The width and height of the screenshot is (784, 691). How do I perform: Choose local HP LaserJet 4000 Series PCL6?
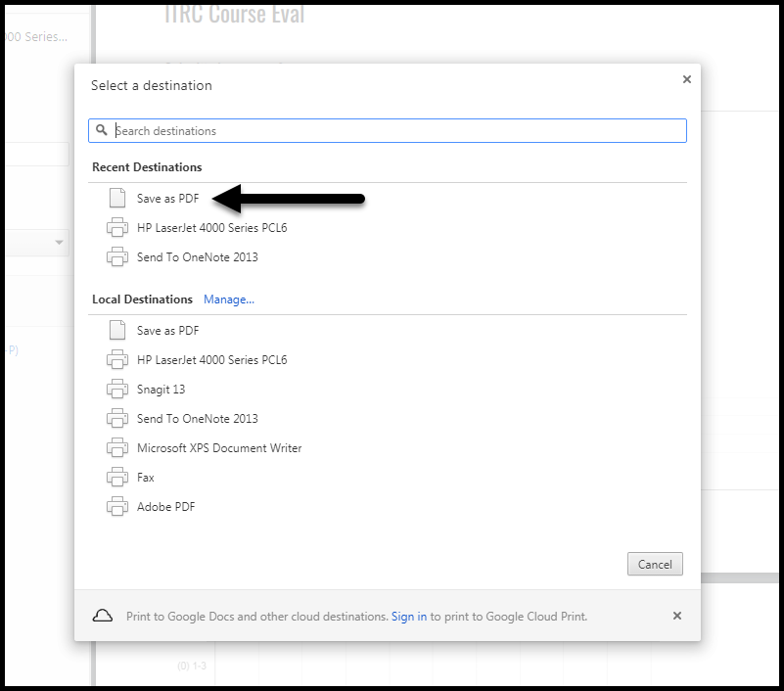point(211,360)
